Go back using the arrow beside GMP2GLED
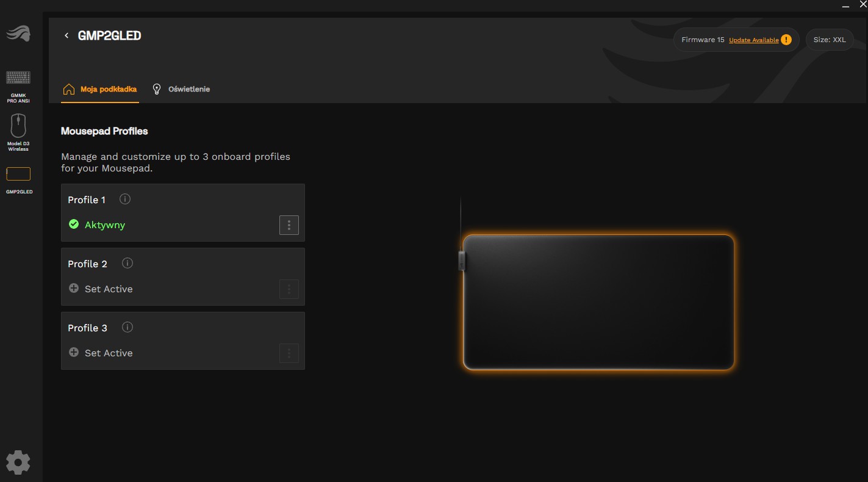Viewport: 868px width, 482px height. click(66, 36)
